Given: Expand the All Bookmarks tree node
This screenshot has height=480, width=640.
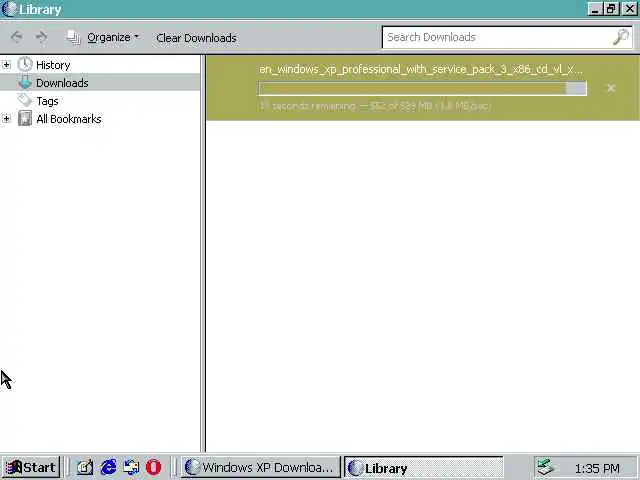Looking at the screenshot, I should point(6,118).
